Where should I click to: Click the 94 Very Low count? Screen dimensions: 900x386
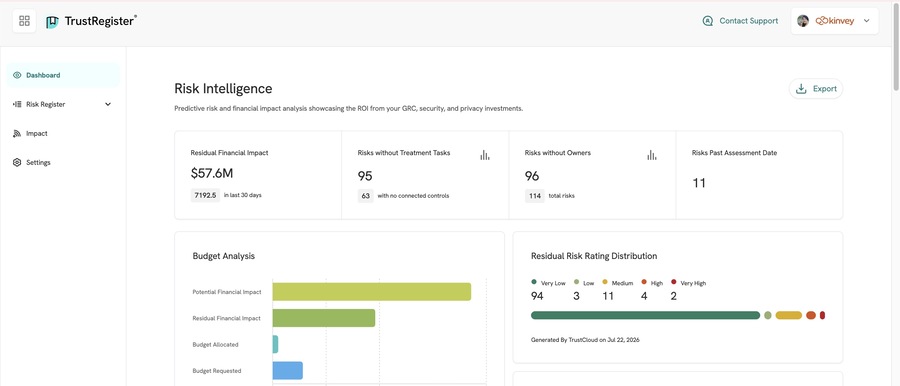pyautogui.click(x=537, y=296)
